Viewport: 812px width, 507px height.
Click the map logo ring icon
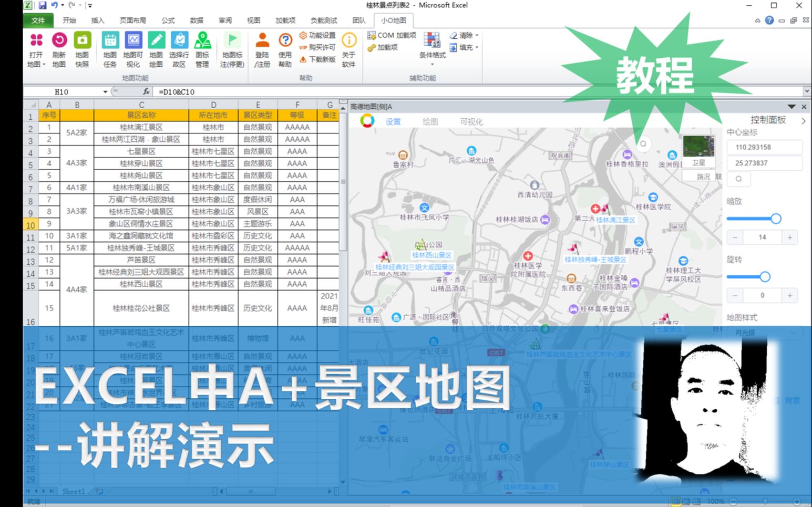367,121
